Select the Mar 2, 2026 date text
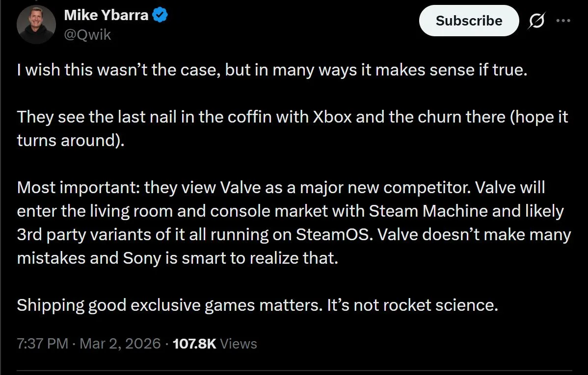Viewport: 588px width, 375px height. point(120,344)
